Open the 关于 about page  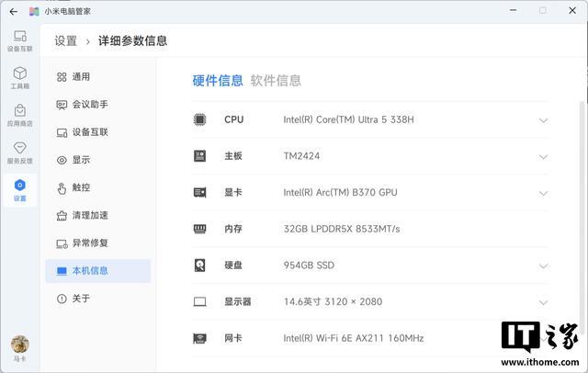pos(81,299)
